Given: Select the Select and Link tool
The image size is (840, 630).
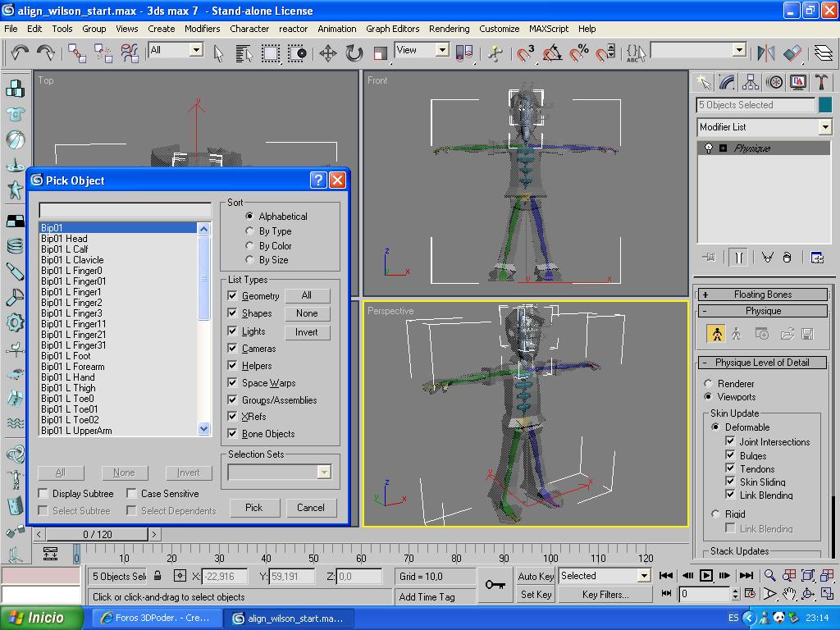Looking at the screenshot, I should (x=76, y=53).
